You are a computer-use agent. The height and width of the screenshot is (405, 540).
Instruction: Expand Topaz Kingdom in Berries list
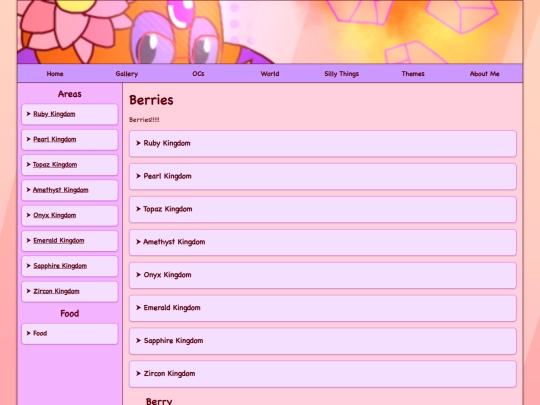tap(323, 209)
